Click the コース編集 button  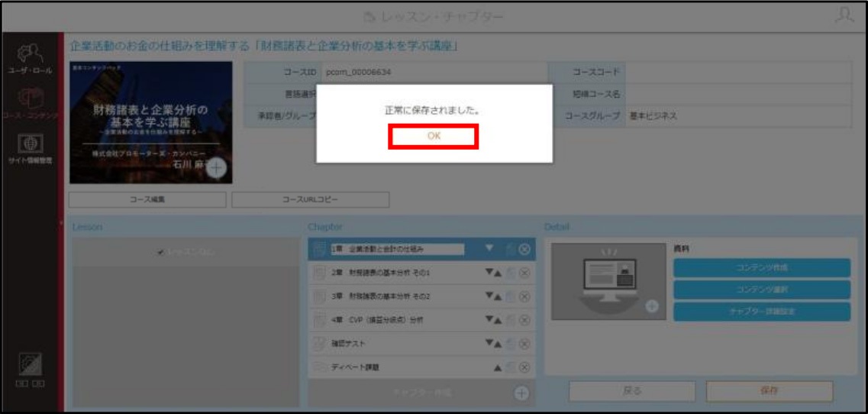[x=147, y=199]
